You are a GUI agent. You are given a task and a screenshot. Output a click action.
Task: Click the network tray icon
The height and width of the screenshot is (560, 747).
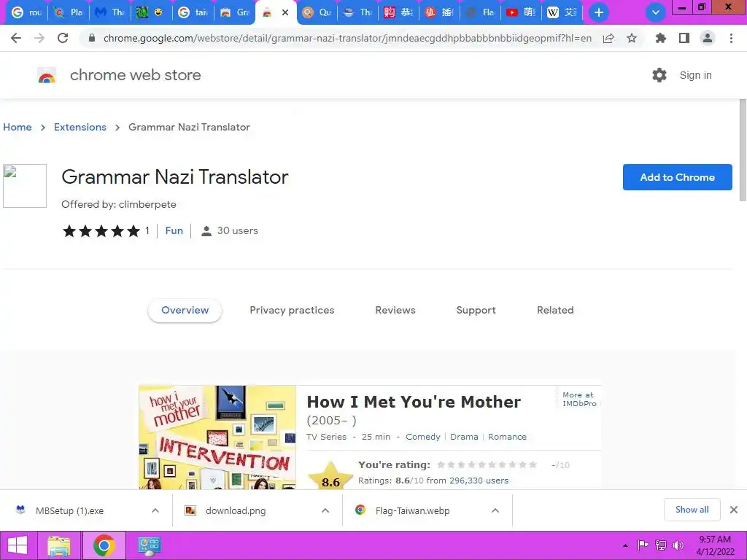click(x=661, y=545)
